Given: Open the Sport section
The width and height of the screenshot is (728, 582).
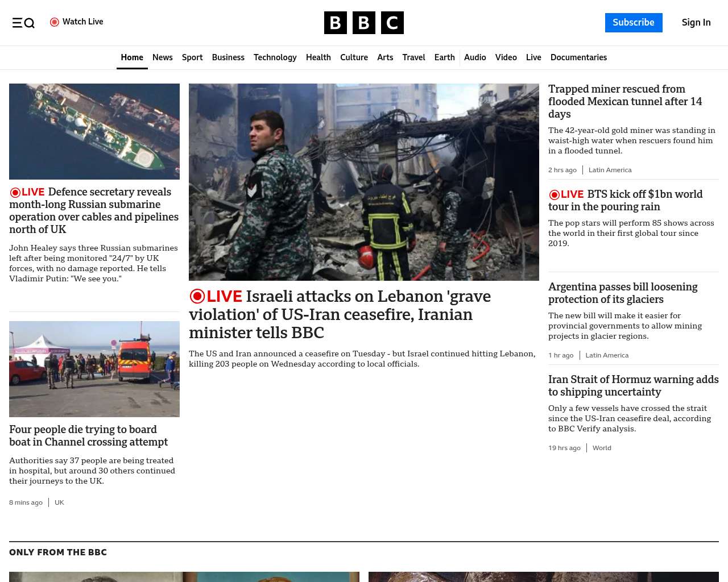Looking at the screenshot, I should point(192,57).
